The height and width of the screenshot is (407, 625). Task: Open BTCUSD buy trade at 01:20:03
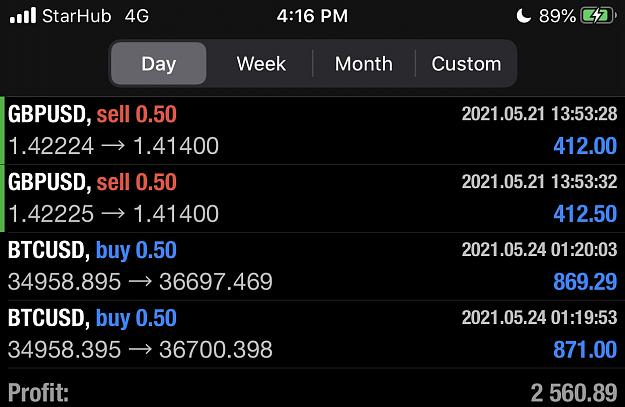pos(312,267)
